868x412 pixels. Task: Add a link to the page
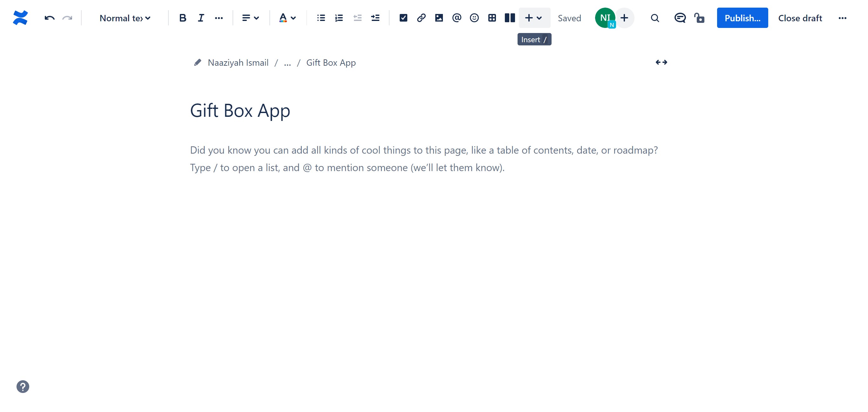421,18
